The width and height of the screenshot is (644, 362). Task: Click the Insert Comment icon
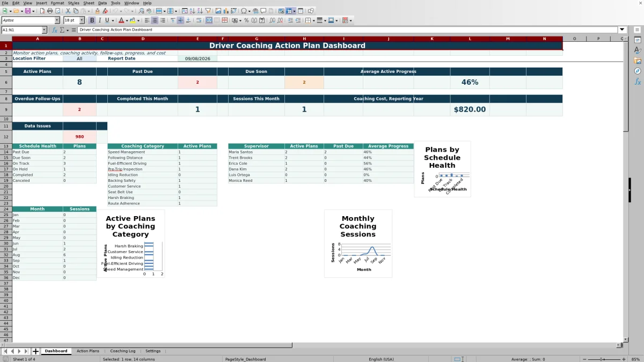[x=264, y=11]
